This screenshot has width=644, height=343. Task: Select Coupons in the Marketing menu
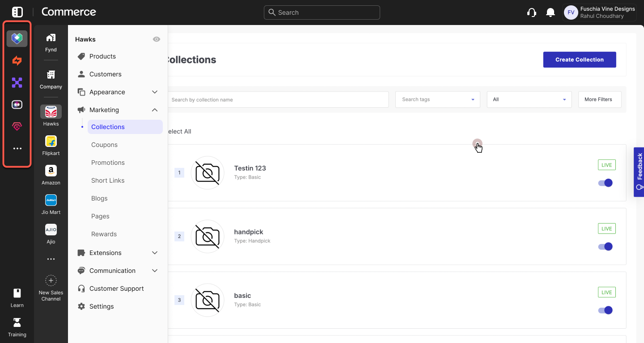pos(104,144)
